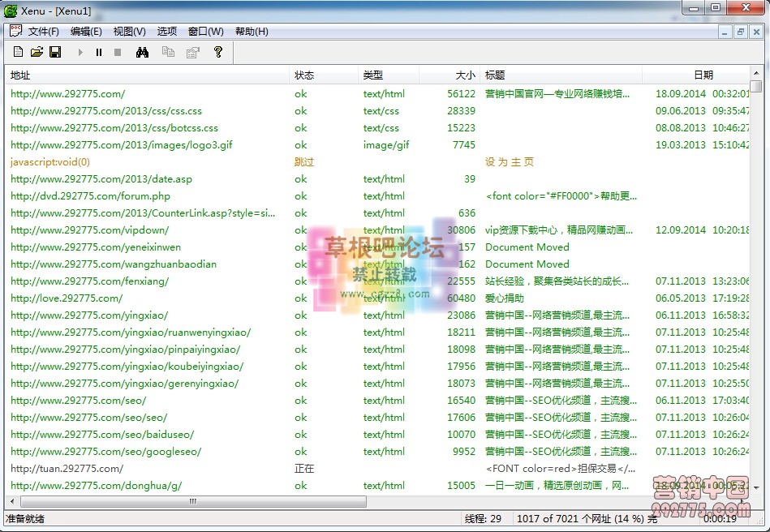Screen dimensions: 770x532
Task: Copy results using the copy pages icon
Action: [x=170, y=51]
